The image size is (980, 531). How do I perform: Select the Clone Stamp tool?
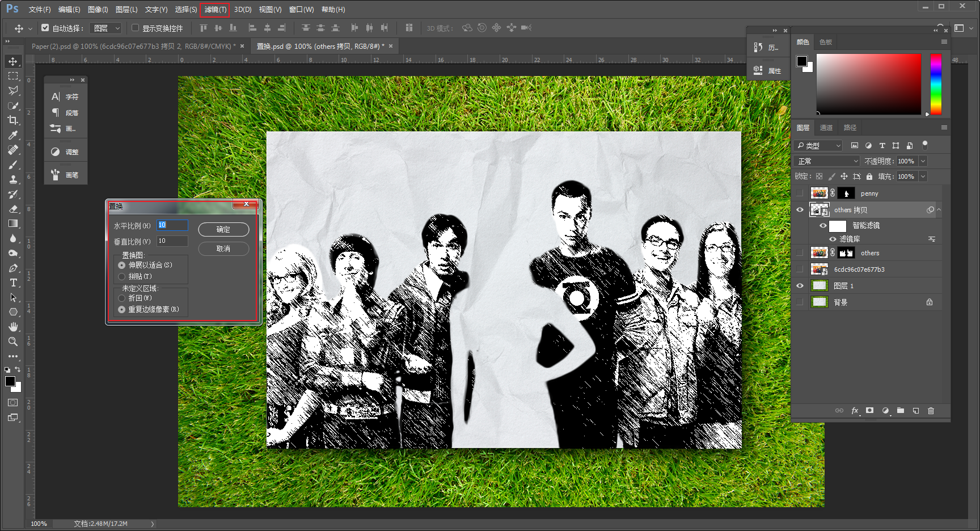tap(13, 179)
